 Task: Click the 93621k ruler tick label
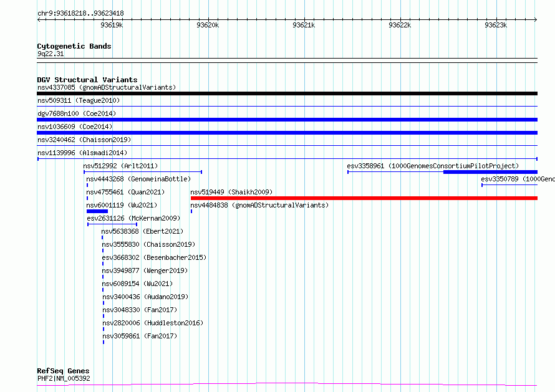coord(304,25)
